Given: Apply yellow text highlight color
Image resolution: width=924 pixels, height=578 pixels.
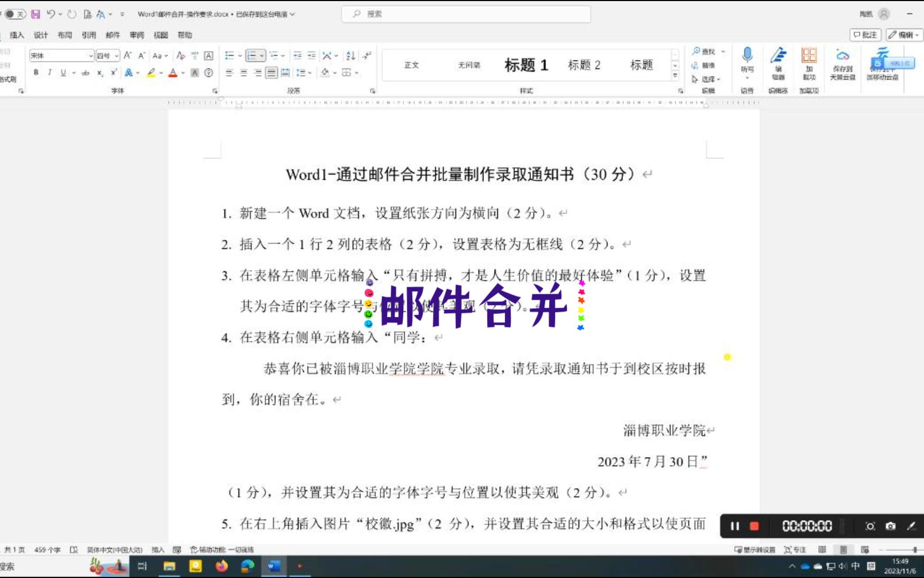Looking at the screenshot, I should pyautogui.click(x=151, y=72).
